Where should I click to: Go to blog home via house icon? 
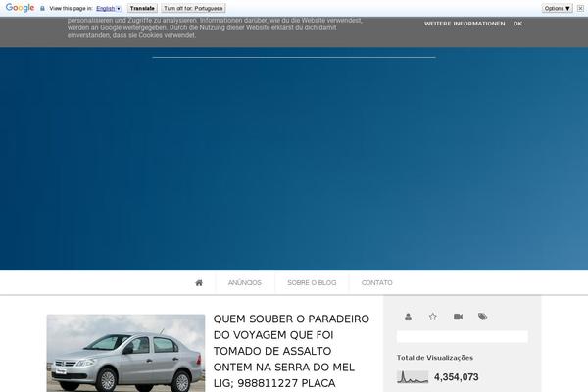tap(199, 283)
